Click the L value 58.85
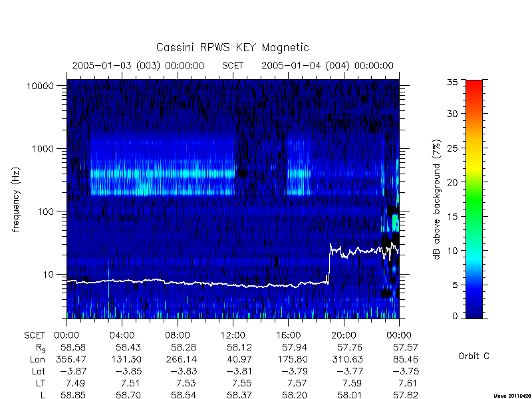 pyautogui.click(x=73, y=395)
